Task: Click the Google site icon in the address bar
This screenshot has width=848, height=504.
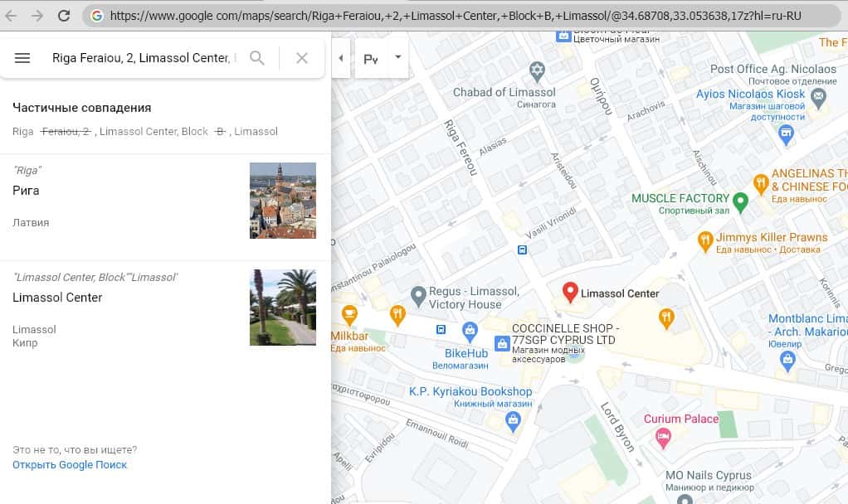Action: tap(97, 16)
